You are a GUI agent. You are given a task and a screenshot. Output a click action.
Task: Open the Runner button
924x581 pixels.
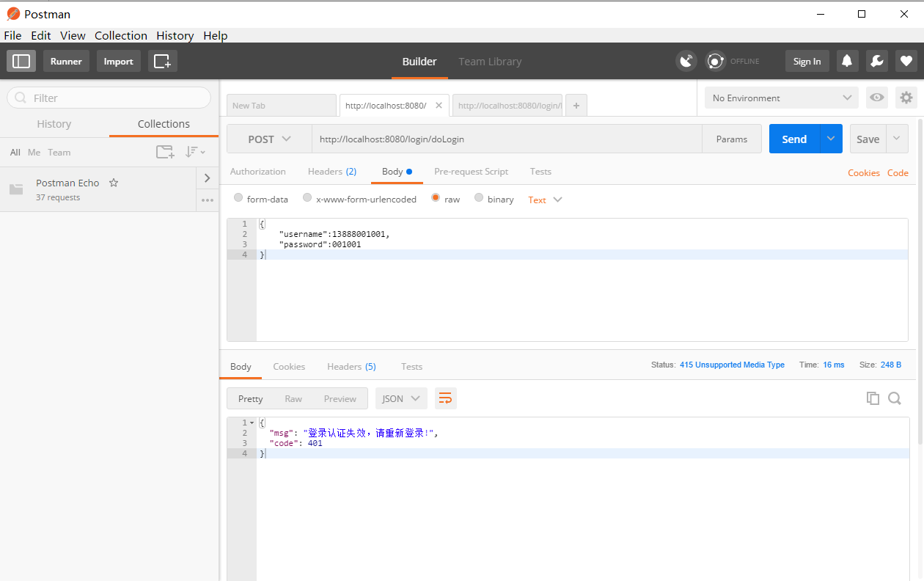coord(66,61)
